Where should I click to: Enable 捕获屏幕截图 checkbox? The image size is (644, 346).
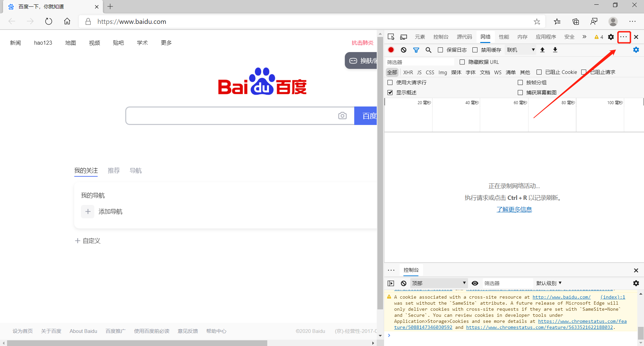[520, 92]
